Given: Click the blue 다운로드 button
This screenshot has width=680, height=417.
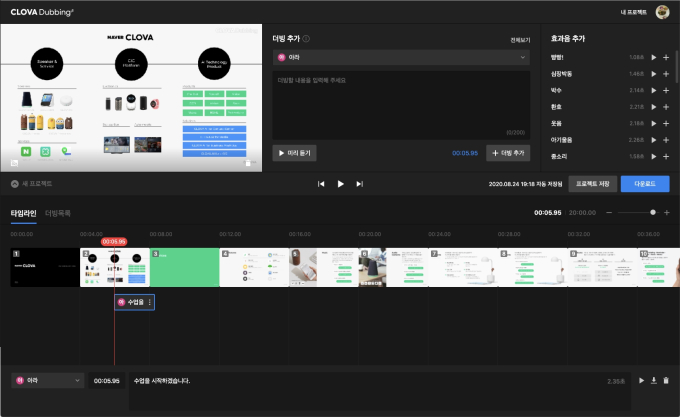Looking at the screenshot, I should point(644,184).
